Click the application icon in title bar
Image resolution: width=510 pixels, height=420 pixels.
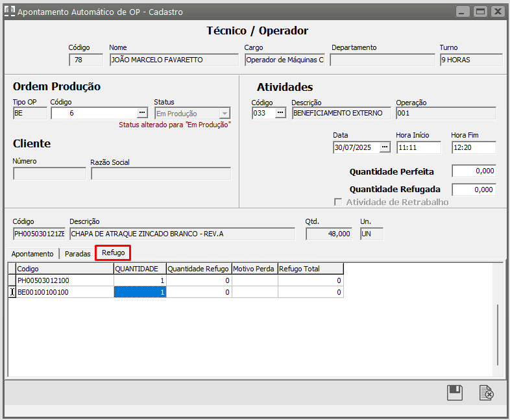(x=9, y=12)
